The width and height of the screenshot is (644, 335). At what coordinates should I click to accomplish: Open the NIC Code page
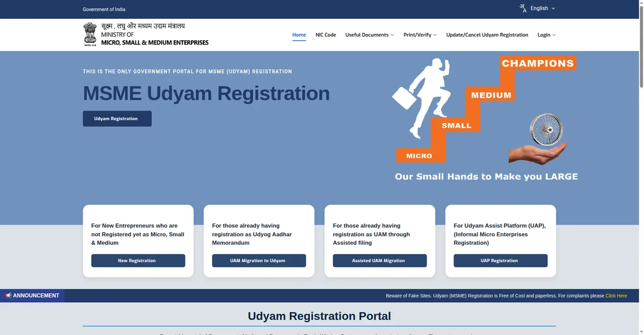click(326, 35)
